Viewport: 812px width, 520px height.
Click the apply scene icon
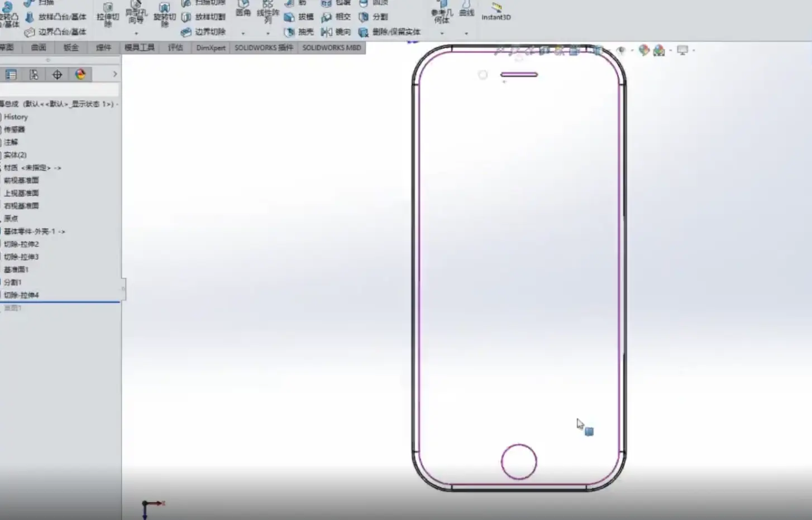pos(659,51)
